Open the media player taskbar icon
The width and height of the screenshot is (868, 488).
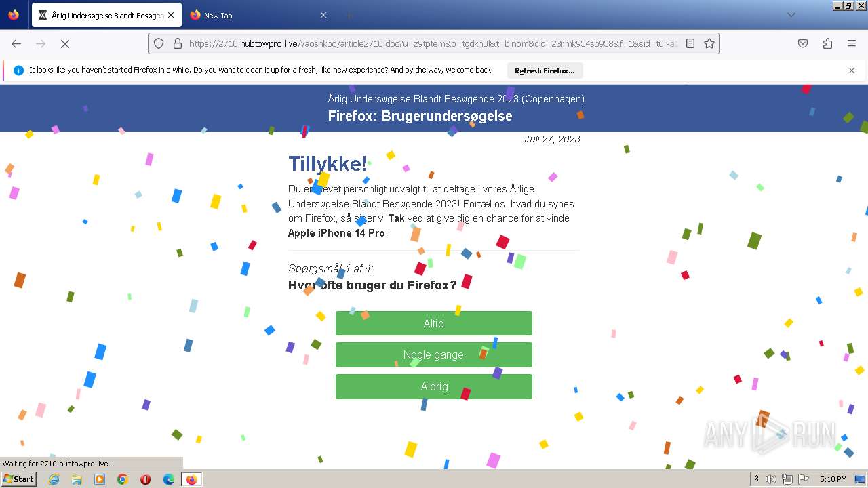click(100, 479)
